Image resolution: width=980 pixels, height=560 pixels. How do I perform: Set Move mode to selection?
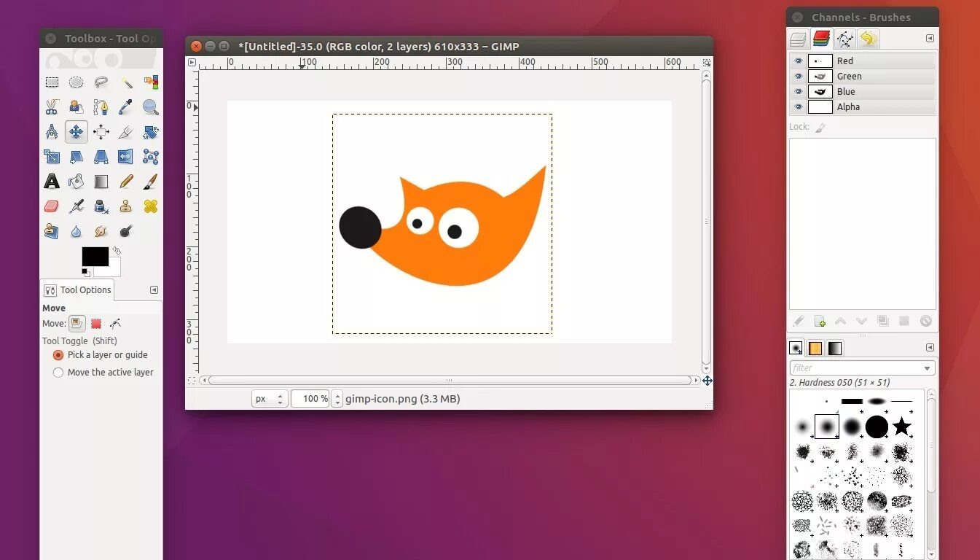[96, 324]
